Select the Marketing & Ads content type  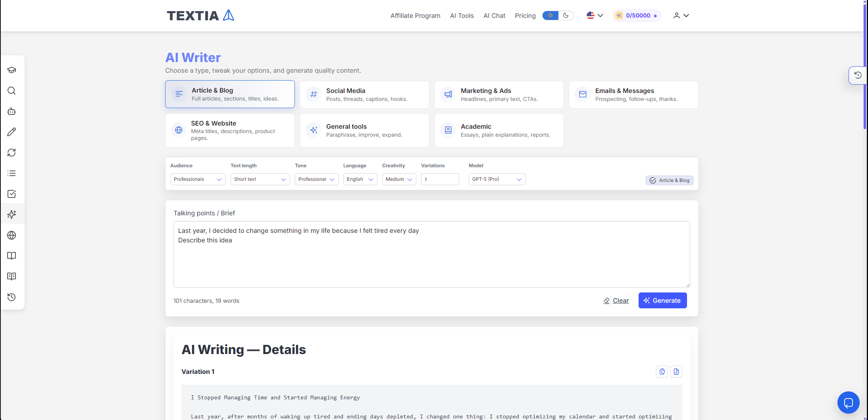[499, 95]
